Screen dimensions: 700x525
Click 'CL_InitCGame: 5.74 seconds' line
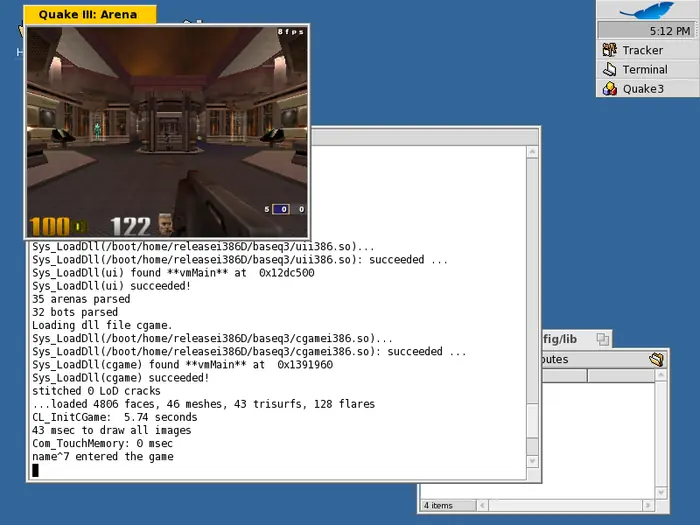pos(115,417)
